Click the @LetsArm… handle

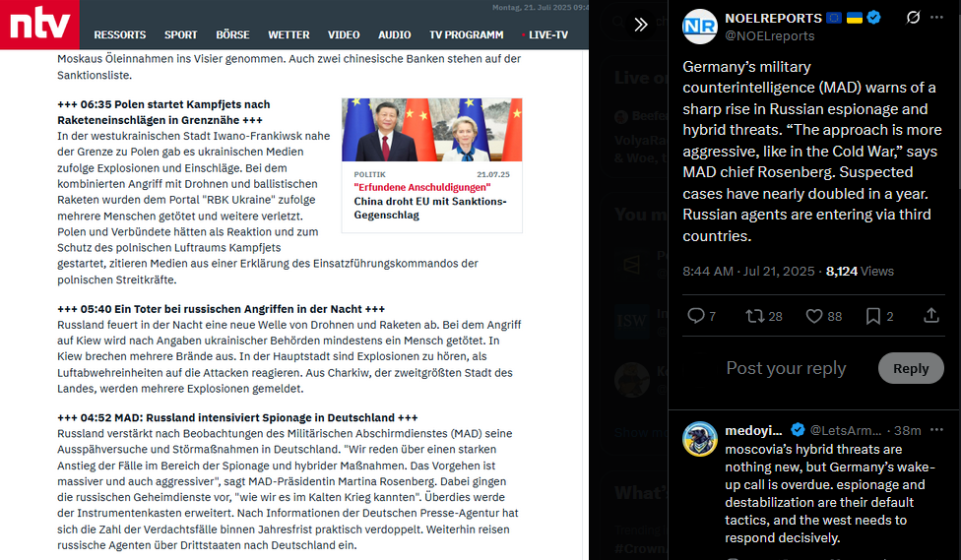[x=846, y=431]
